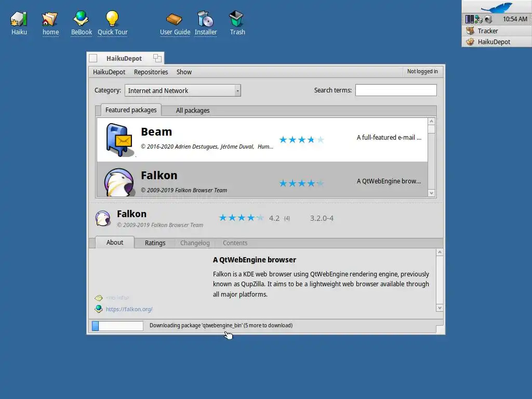532x399 pixels.
Task: Click the Downloading package 'qtwebengine_bin' status text
Action: point(221,325)
